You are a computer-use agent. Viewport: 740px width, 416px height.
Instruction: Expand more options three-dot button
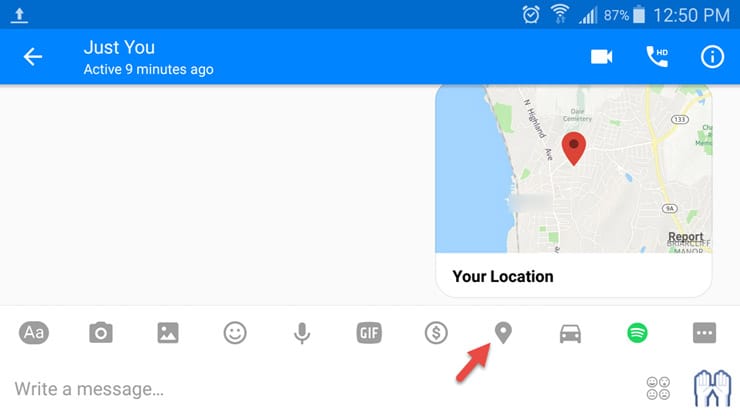704,332
